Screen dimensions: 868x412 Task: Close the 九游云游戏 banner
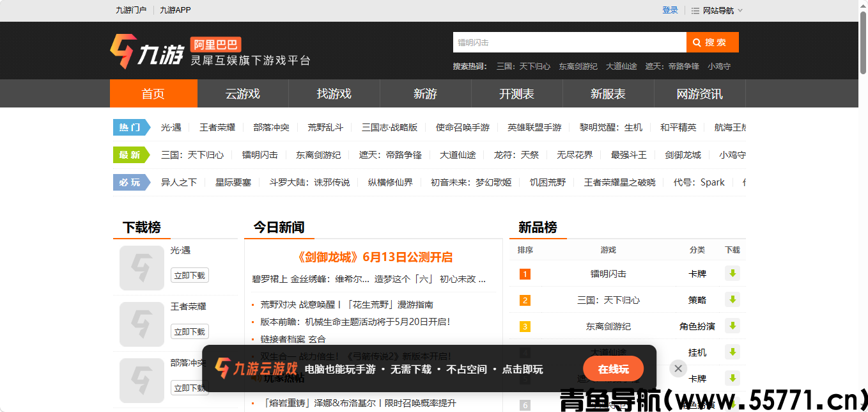pos(678,368)
